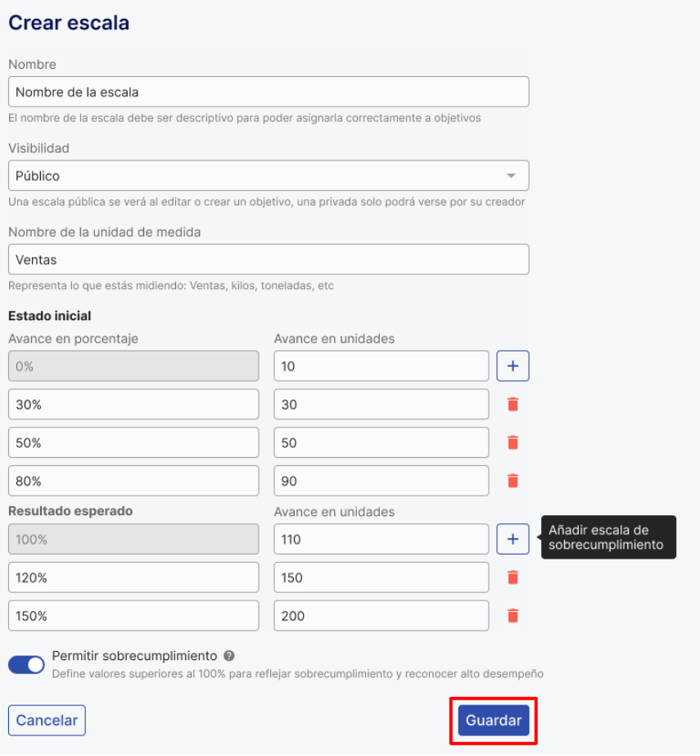Click the Cancelar button

tap(47, 721)
